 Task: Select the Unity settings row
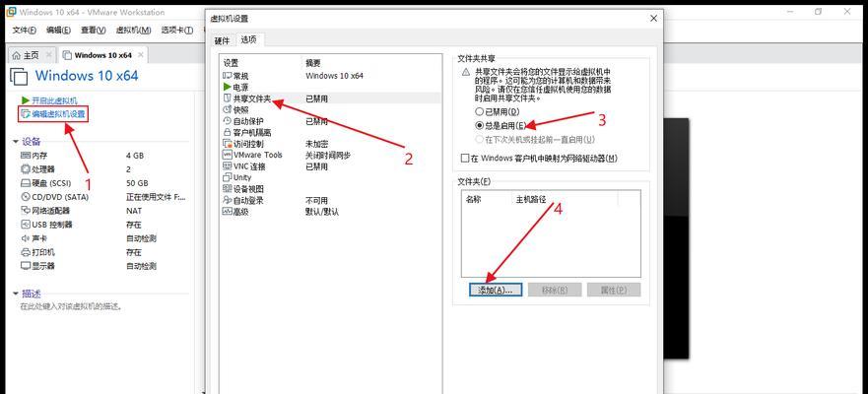tap(330, 177)
